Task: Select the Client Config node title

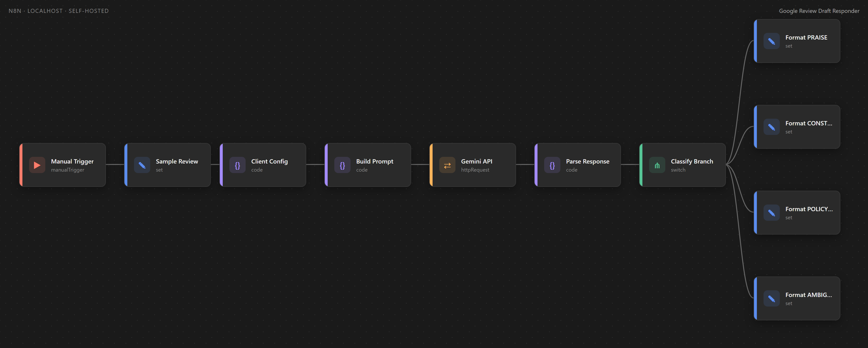Action: point(269,161)
